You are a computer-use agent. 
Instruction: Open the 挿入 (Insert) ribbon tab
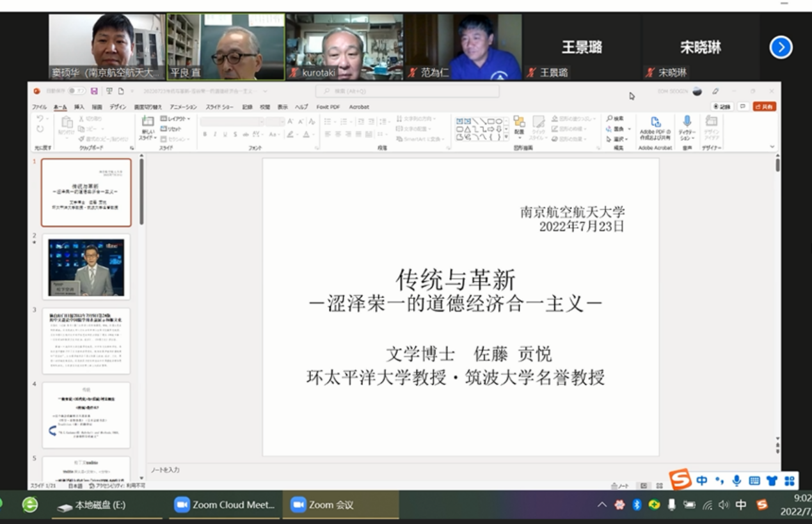[79, 107]
